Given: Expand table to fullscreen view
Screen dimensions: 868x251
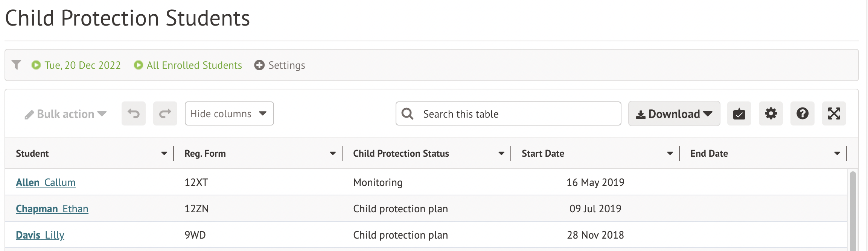Looking at the screenshot, I should (x=834, y=113).
